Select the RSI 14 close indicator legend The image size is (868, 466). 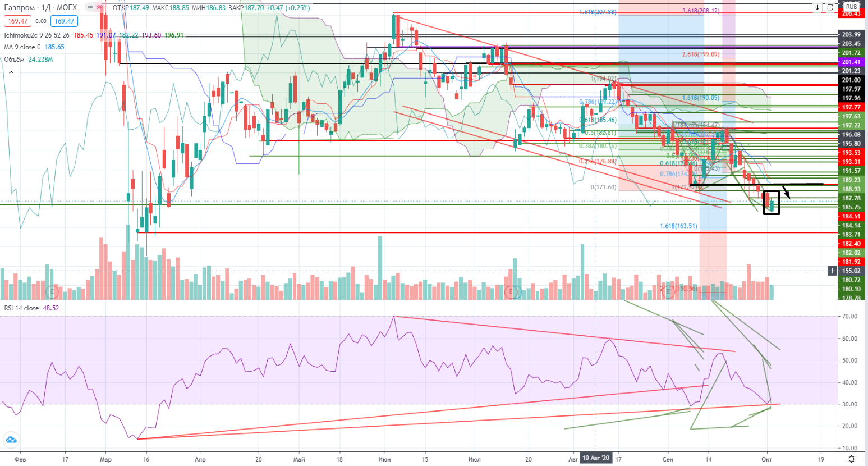pos(22,308)
